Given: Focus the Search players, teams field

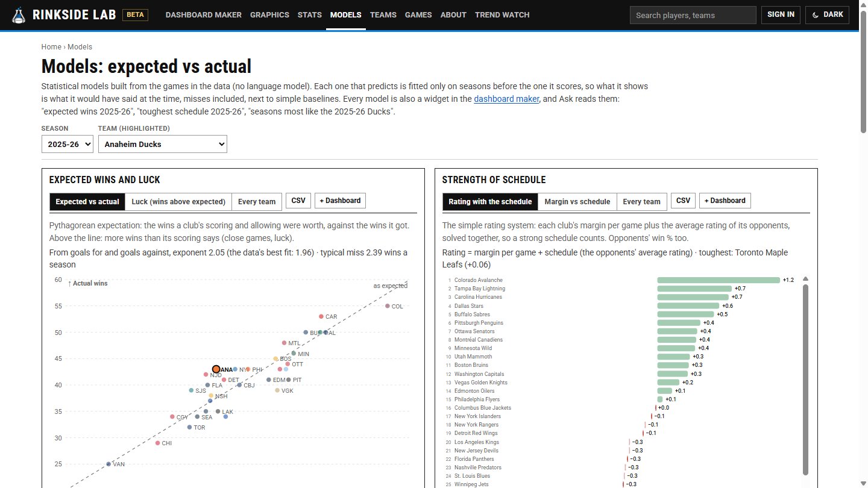Looking at the screenshot, I should click(693, 15).
